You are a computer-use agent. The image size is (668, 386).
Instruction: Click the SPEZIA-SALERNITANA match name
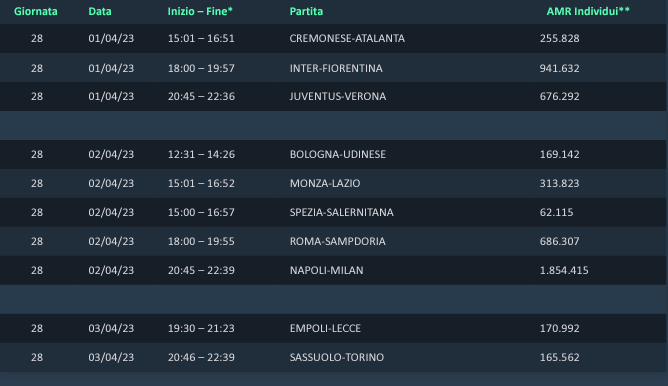(342, 212)
